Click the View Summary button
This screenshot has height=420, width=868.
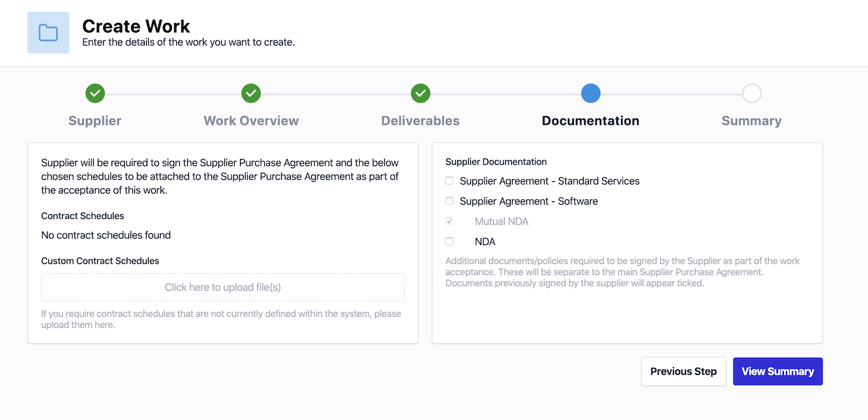(x=778, y=372)
